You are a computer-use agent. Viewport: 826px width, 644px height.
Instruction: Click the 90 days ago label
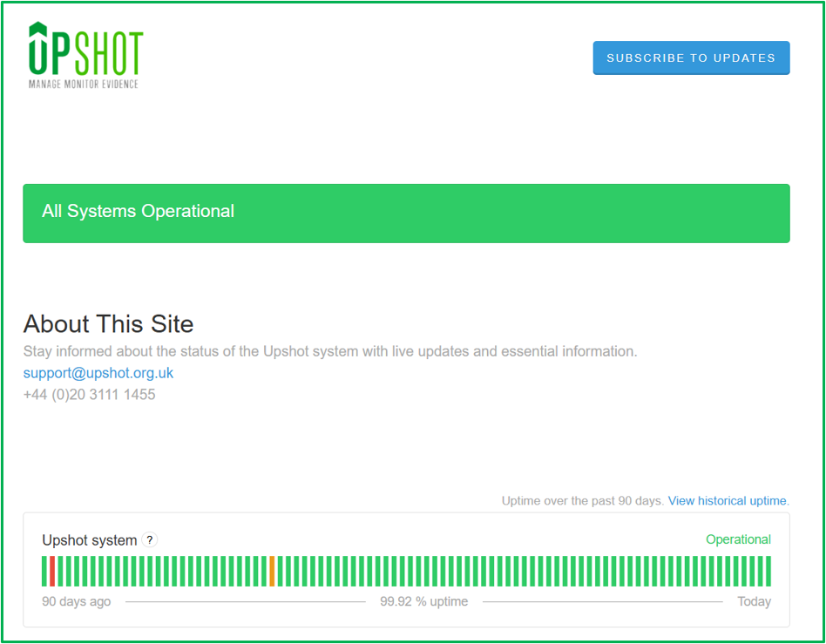77,601
